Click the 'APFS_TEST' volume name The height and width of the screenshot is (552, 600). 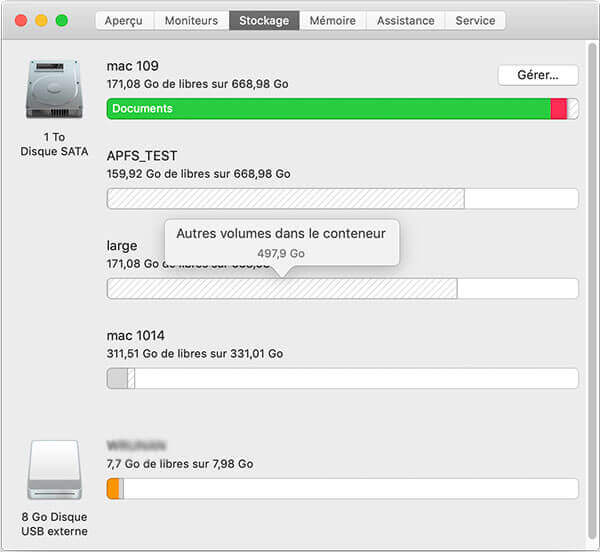click(x=142, y=156)
